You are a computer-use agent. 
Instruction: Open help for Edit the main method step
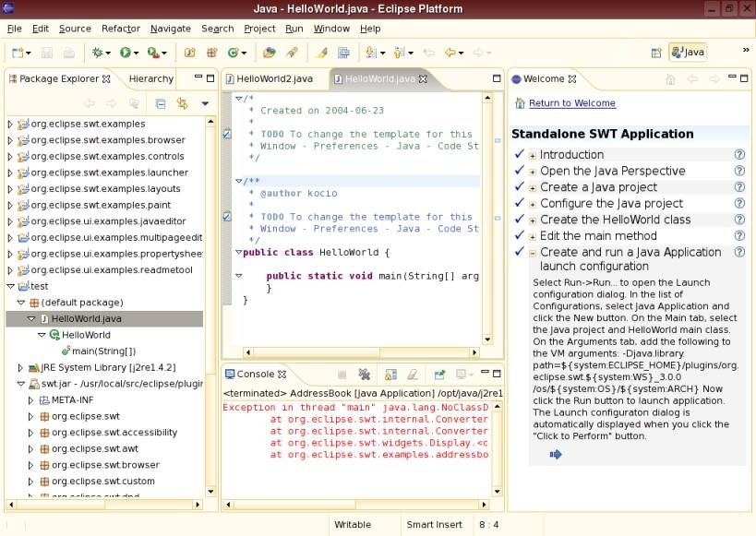coord(739,235)
